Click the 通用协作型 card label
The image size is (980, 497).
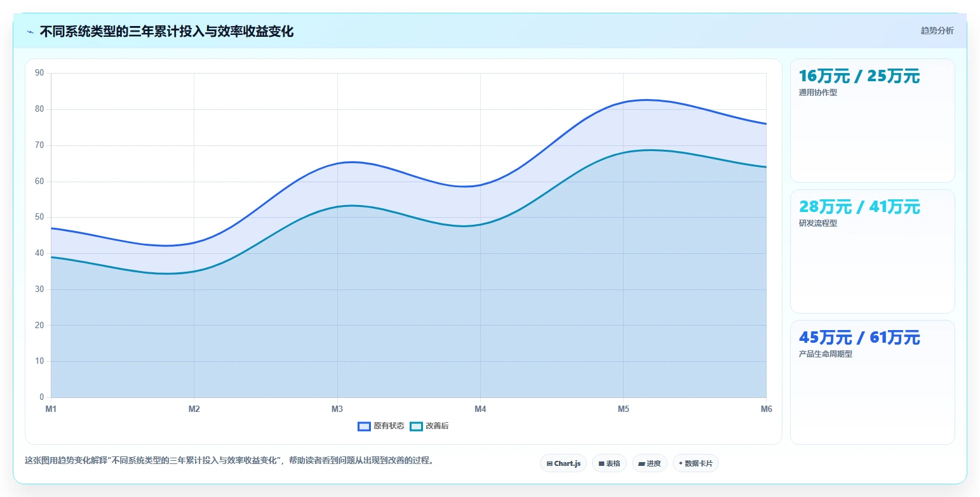pyautogui.click(x=818, y=93)
